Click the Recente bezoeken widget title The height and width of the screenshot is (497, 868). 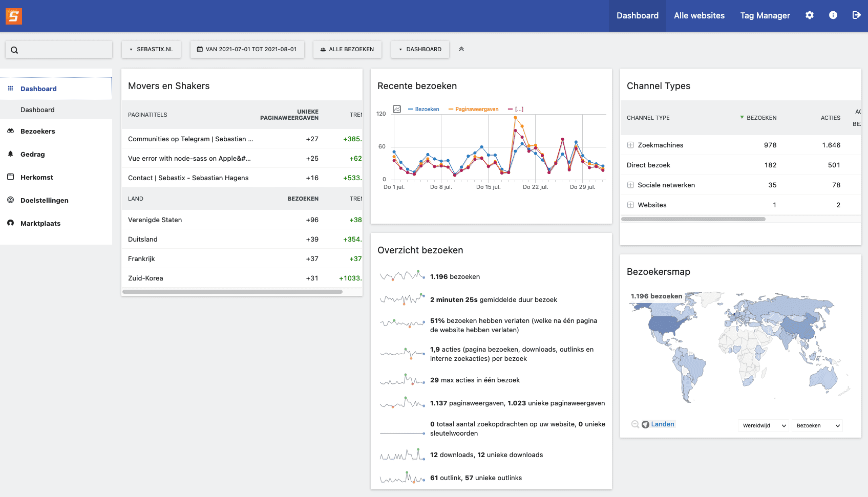click(x=417, y=86)
